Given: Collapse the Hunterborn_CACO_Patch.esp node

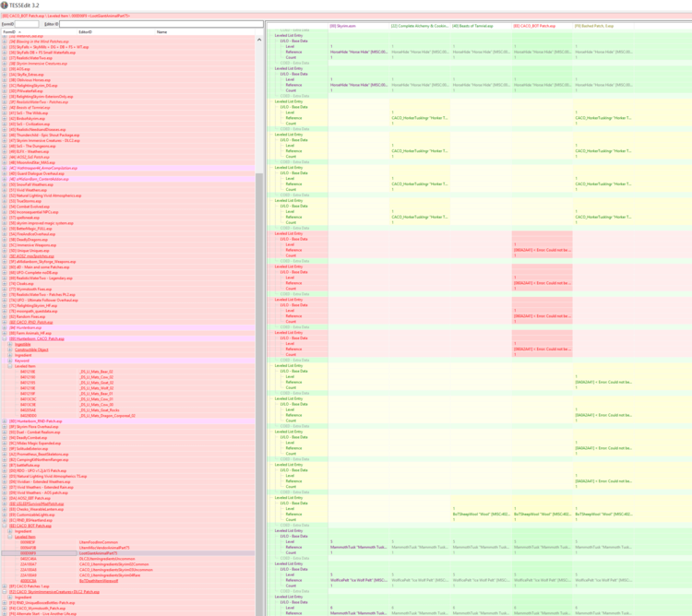Looking at the screenshot, I should (5, 338).
